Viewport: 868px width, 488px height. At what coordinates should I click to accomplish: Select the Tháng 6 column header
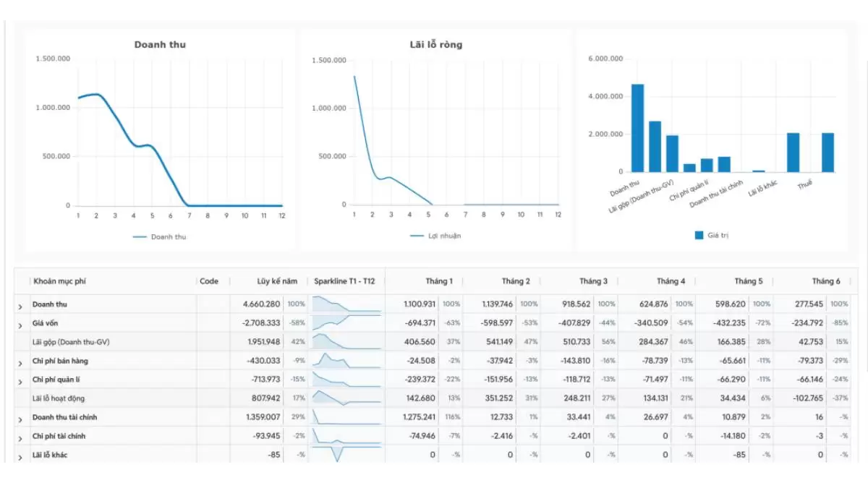(826, 281)
